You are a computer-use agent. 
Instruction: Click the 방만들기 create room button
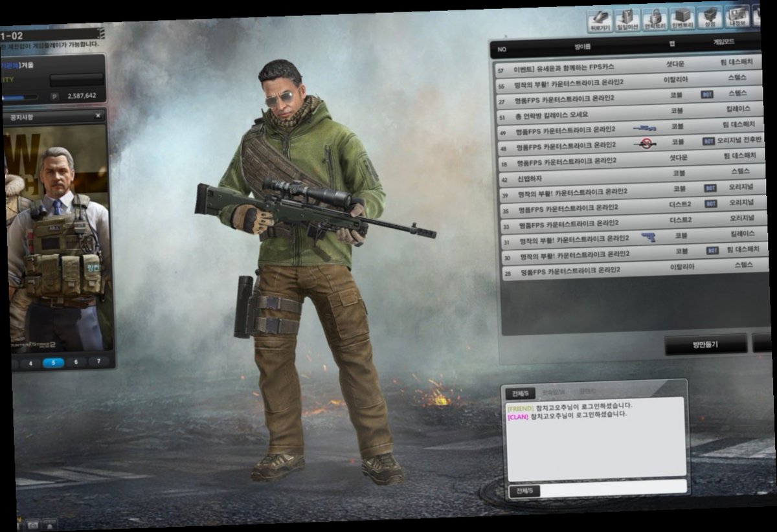coord(705,345)
